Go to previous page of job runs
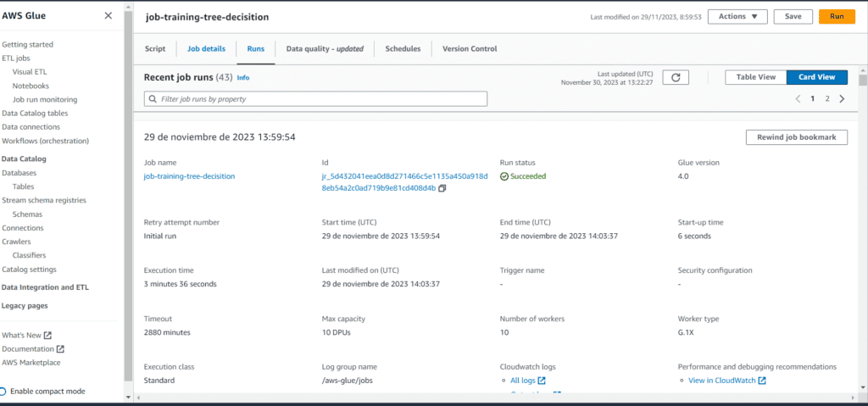 tap(798, 99)
